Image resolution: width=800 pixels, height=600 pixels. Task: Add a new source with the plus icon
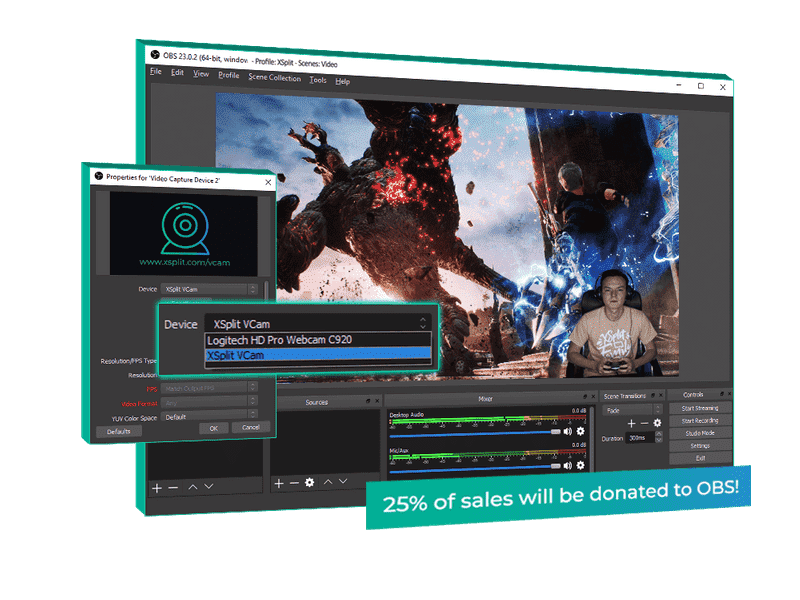(x=279, y=484)
